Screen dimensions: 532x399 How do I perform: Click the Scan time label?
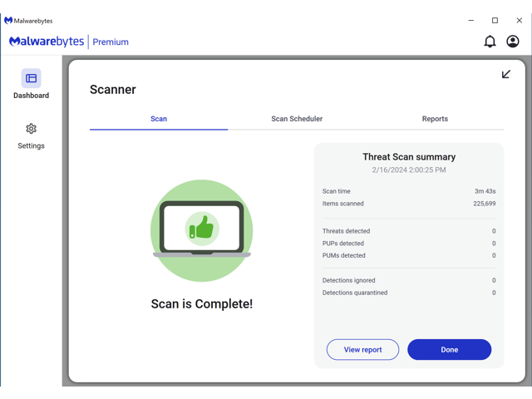pyautogui.click(x=336, y=191)
